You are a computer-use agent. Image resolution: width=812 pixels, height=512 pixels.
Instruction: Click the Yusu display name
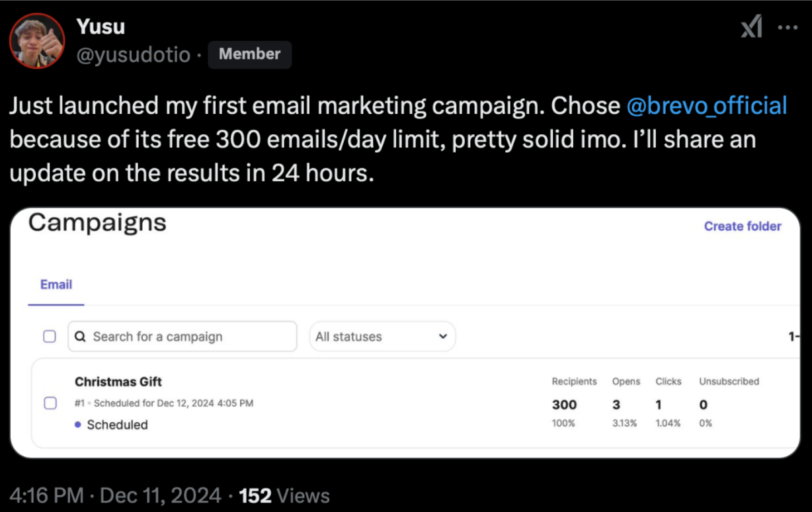pyautogui.click(x=101, y=27)
